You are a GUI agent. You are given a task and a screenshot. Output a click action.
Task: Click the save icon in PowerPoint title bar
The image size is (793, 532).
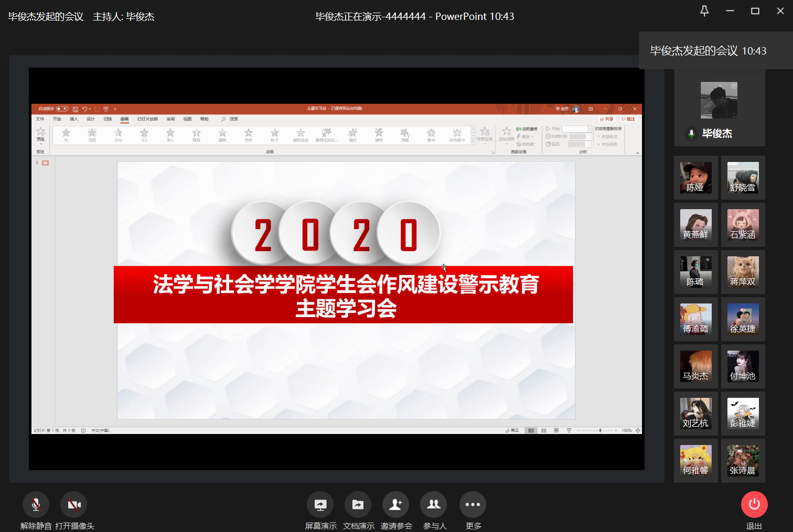[x=76, y=109]
